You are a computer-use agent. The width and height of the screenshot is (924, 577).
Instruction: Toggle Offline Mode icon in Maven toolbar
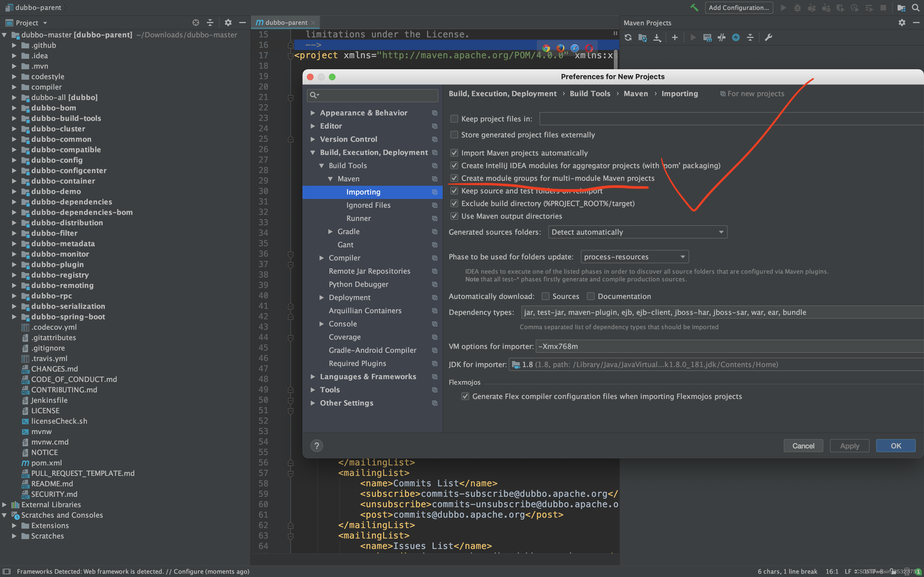pyautogui.click(x=721, y=37)
